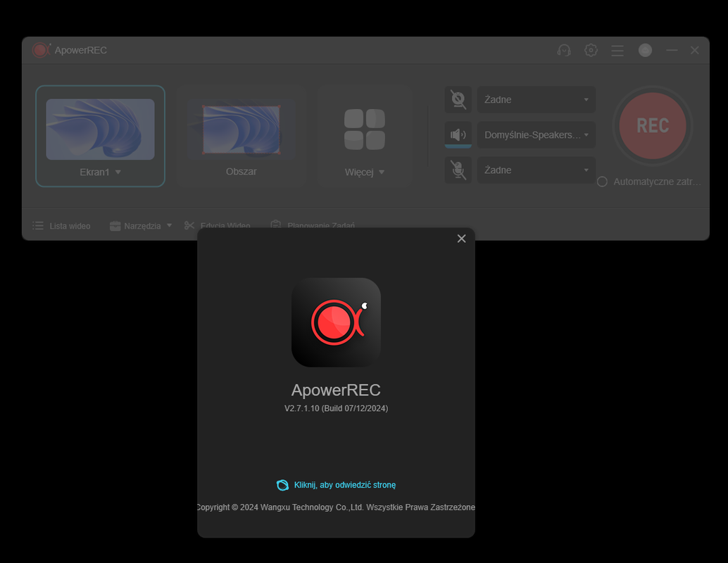This screenshot has width=728, height=563.
Task: Open settings with the gear icon
Action: tap(591, 50)
